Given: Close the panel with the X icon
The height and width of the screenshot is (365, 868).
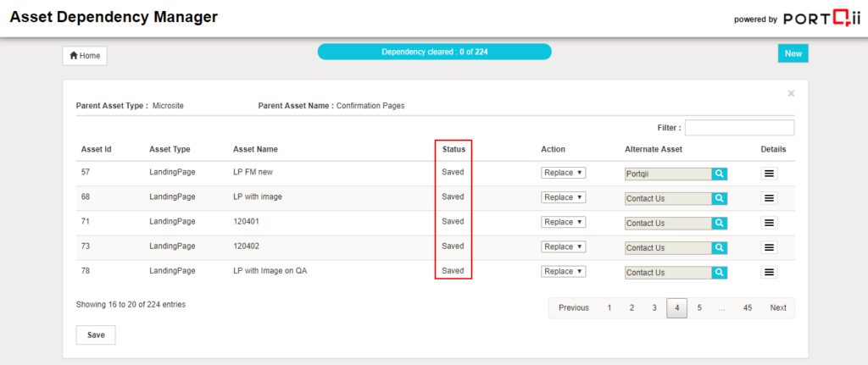Looking at the screenshot, I should (x=791, y=93).
